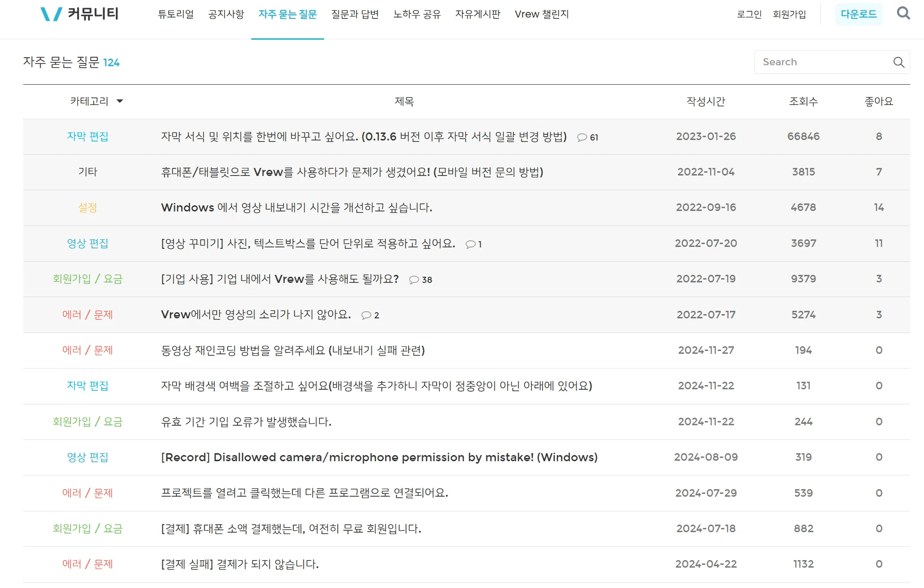Open the [결제 실패] payment failure post
This screenshot has height=588, width=924.
pos(239,564)
